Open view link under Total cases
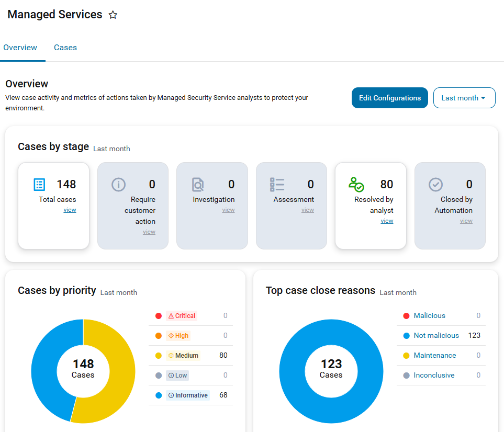 pos(70,210)
